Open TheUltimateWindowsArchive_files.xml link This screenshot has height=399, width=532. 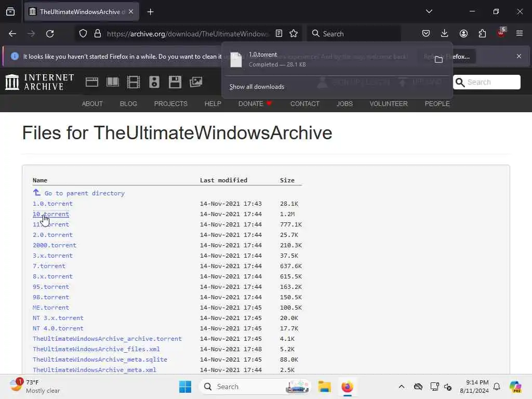click(96, 349)
